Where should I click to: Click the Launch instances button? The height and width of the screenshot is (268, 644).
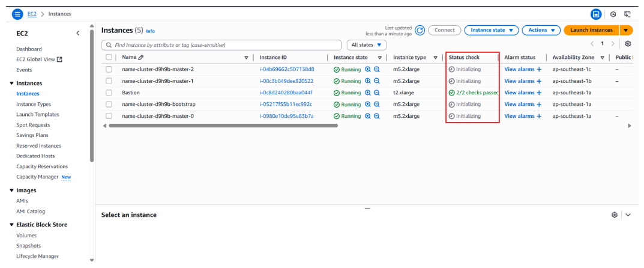pos(591,30)
